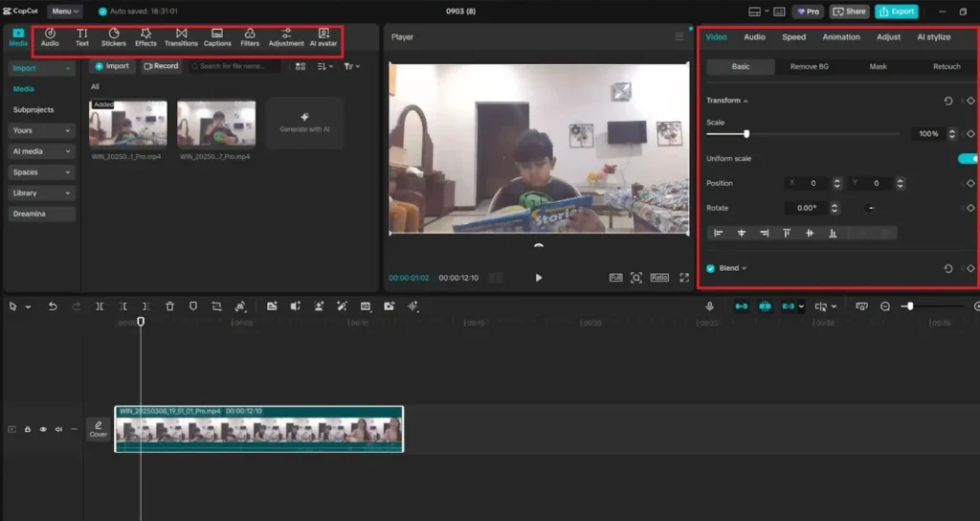Click the Export button

(x=897, y=11)
